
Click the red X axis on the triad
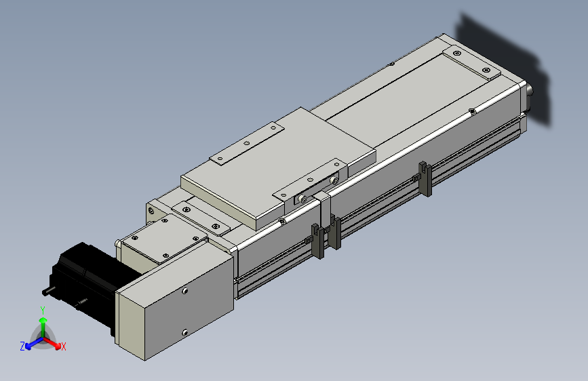(52, 343)
